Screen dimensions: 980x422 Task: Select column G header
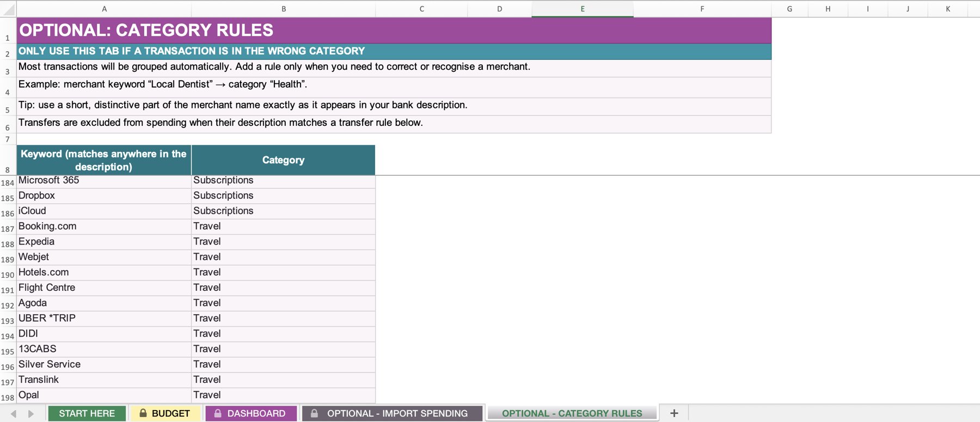tap(789, 9)
